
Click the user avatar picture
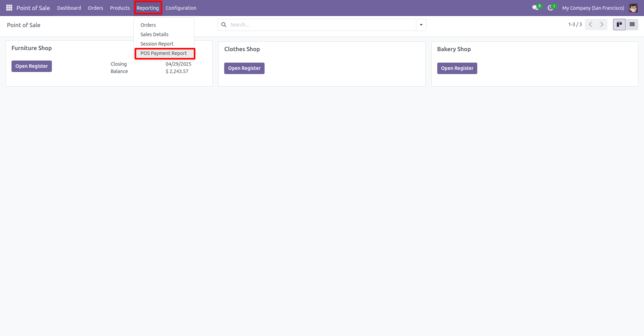click(x=633, y=8)
